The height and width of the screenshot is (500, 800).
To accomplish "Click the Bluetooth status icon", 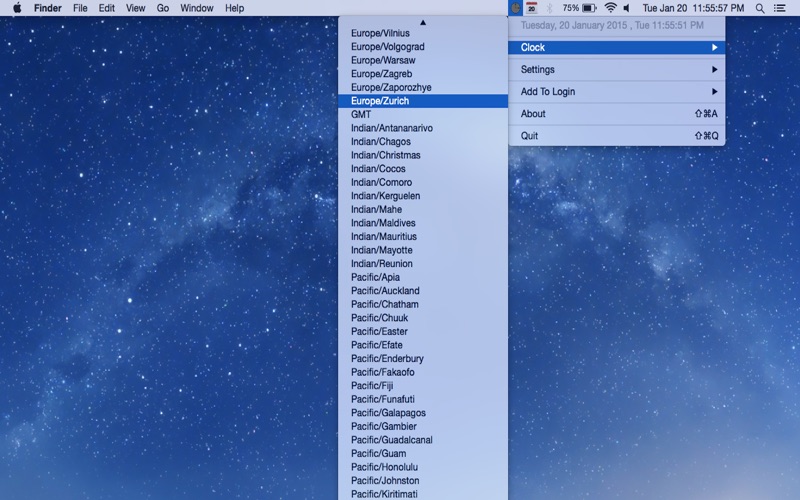I will pos(549,8).
